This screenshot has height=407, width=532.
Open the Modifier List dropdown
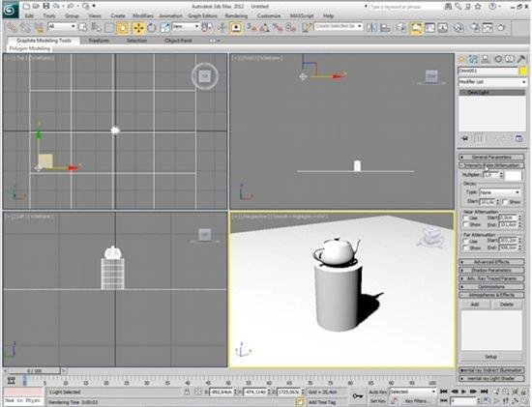492,82
